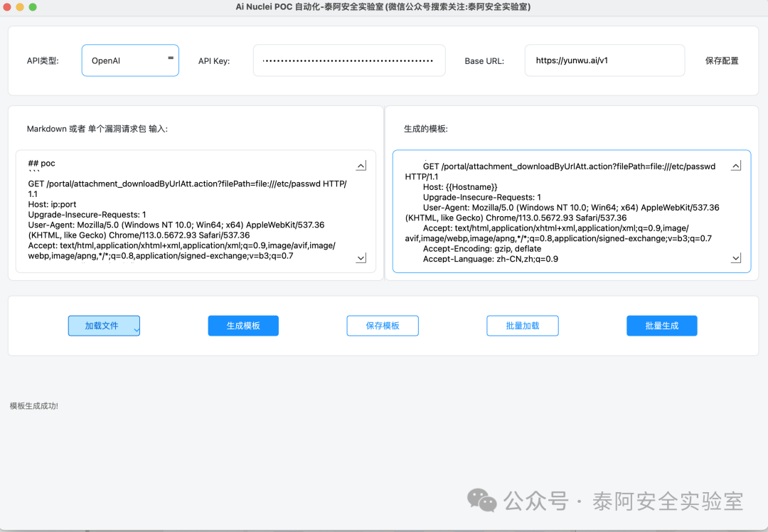Click the 批量加载 button
The width and height of the screenshot is (768, 532).
(x=523, y=326)
